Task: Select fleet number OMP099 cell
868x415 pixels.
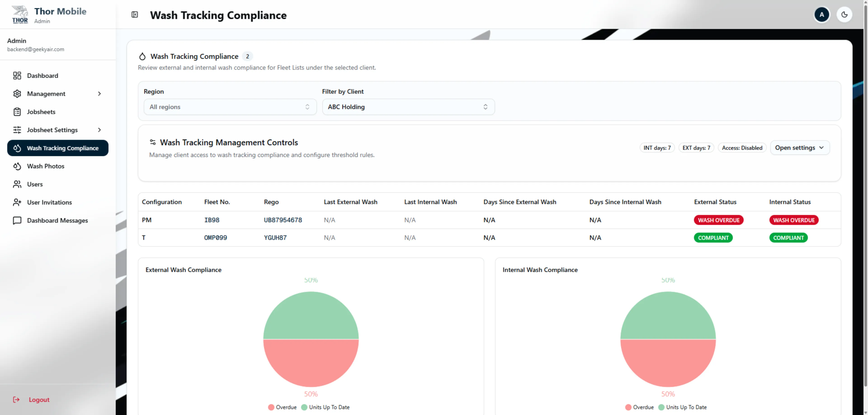Action: [215, 238]
